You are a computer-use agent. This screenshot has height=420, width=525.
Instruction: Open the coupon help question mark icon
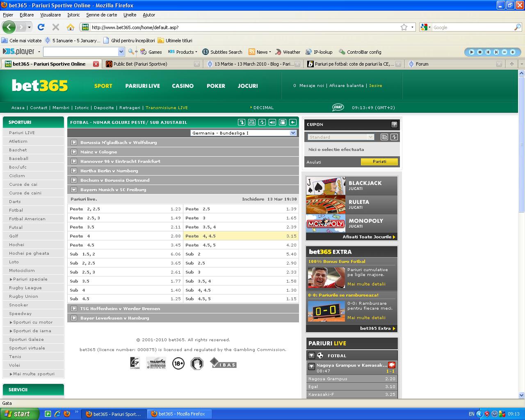pos(394,124)
